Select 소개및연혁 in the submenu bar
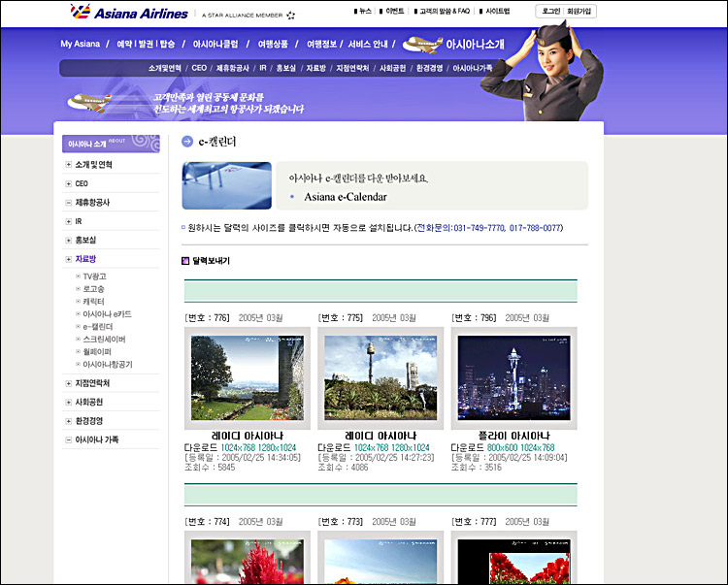728x585 pixels. tap(165, 68)
